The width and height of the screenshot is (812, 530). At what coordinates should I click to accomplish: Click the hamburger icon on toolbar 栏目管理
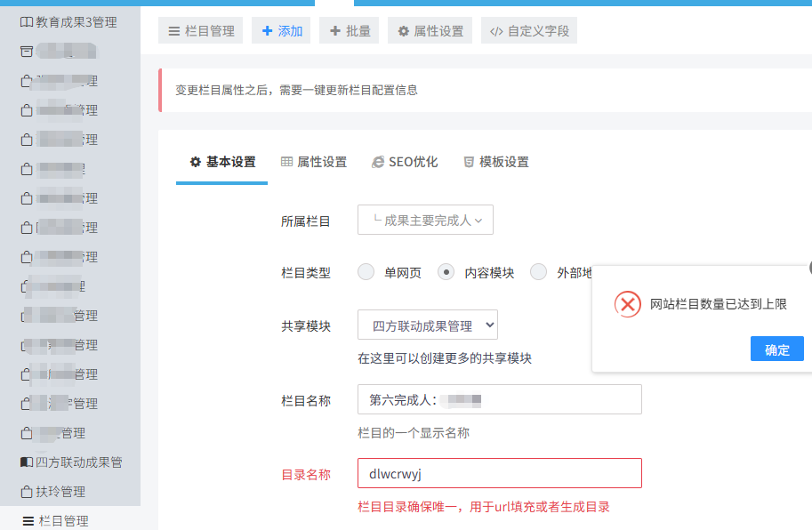click(174, 32)
